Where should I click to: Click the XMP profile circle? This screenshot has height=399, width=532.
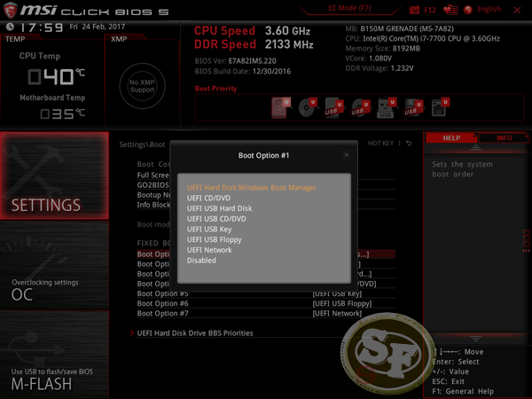click(x=142, y=86)
